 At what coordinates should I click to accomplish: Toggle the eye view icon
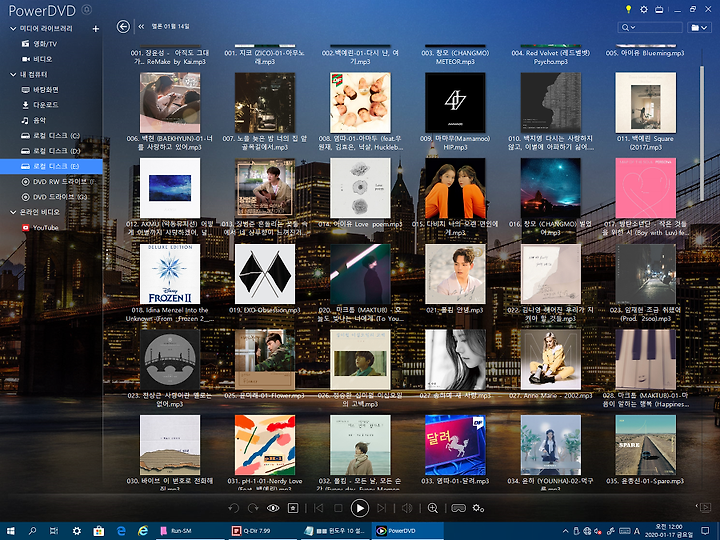click(x=273, y=508)
